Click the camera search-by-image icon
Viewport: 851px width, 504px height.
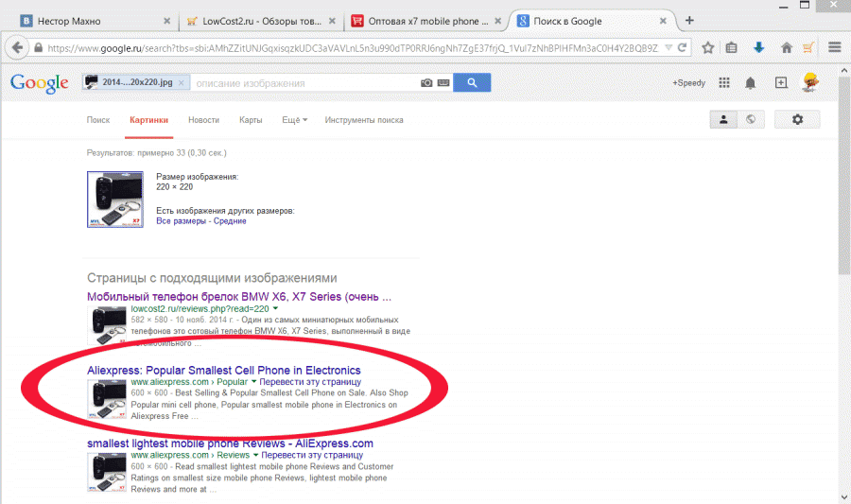tap(426, 83)
